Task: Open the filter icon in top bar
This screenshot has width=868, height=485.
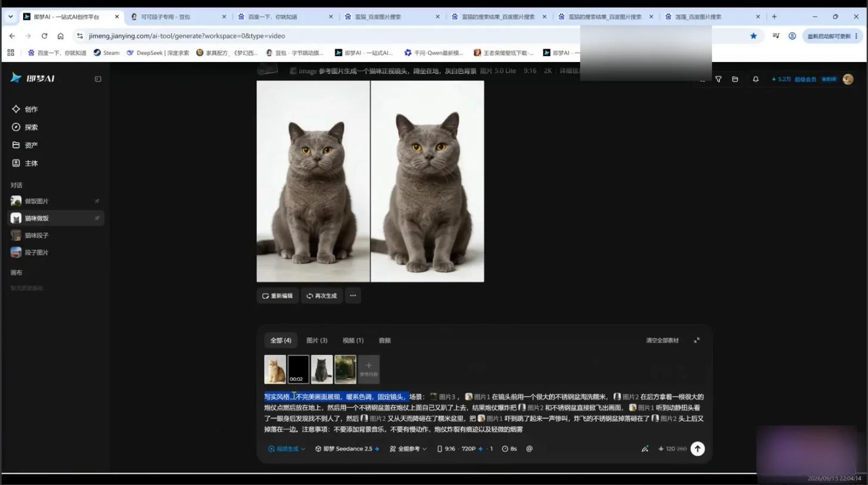Action: (x=718, y=79)
